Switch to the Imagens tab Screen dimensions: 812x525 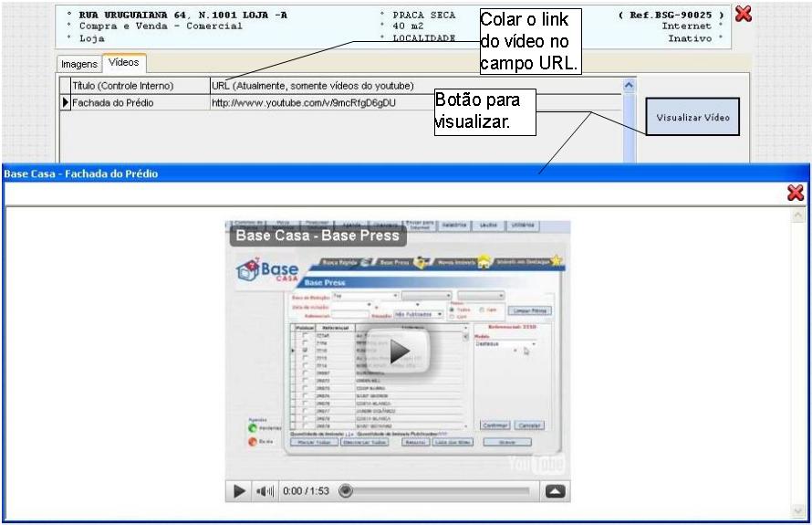(x=78, y=64)
